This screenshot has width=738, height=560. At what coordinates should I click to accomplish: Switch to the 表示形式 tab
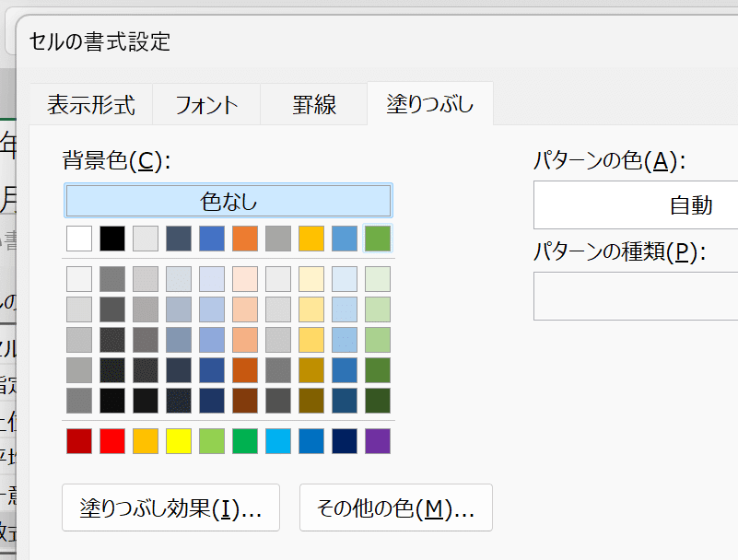click(x=90, y=105)
